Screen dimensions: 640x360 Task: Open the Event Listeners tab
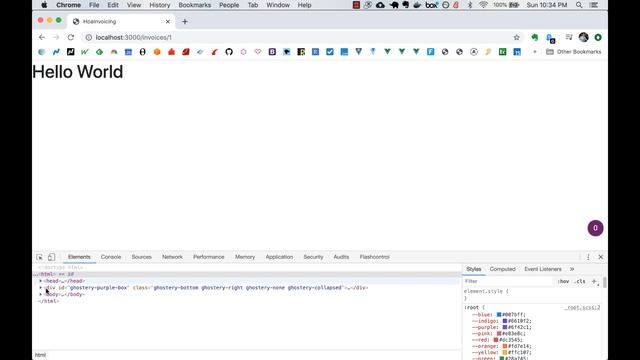[x=543, y=269]
